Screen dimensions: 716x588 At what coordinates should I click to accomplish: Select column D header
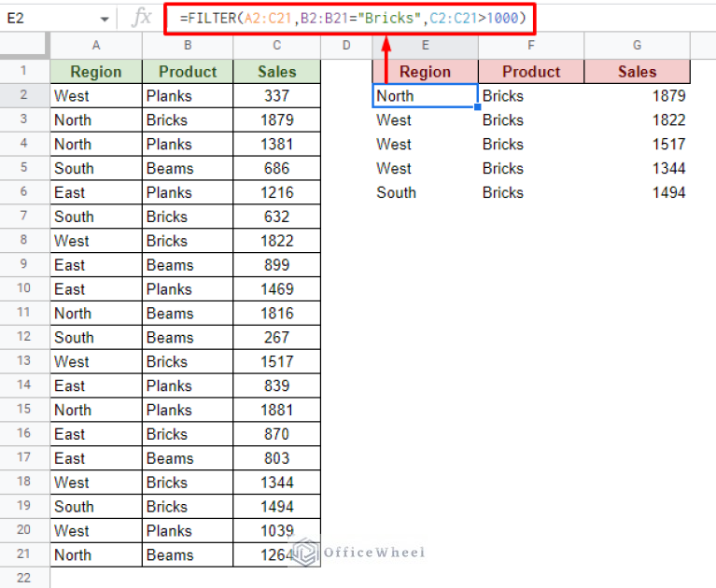tap(345, 46)
